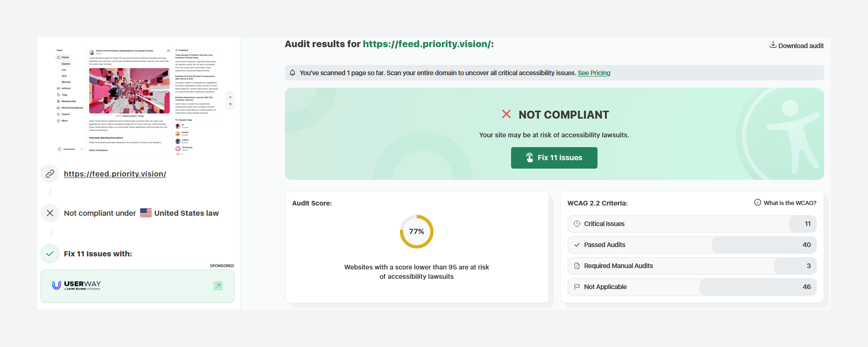Open the https://feed.priority.vision/ link in sidebar
The image size is (868, 347).
[x=115, y=174]
